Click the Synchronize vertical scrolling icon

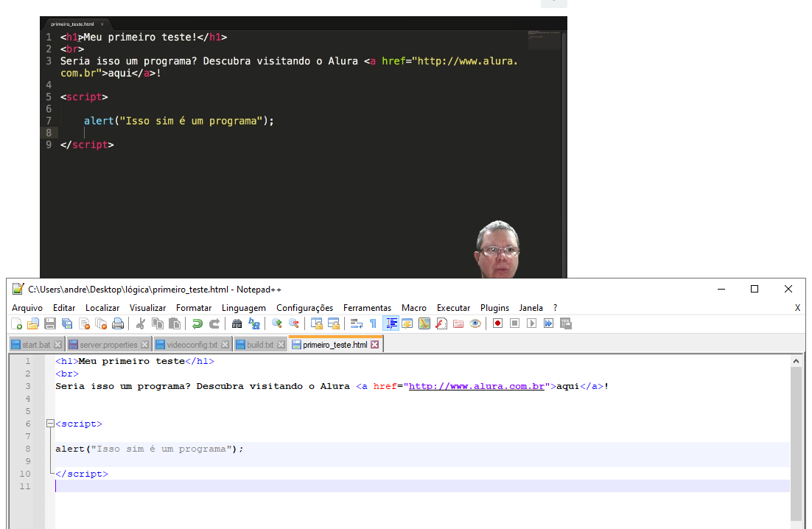(316, 323)
